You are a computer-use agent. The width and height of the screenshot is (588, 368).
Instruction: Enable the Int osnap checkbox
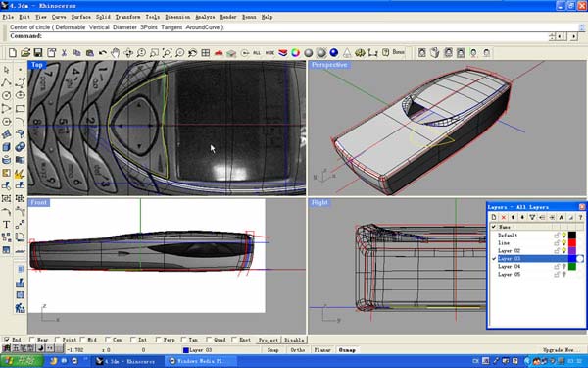[x=133, y=340]
